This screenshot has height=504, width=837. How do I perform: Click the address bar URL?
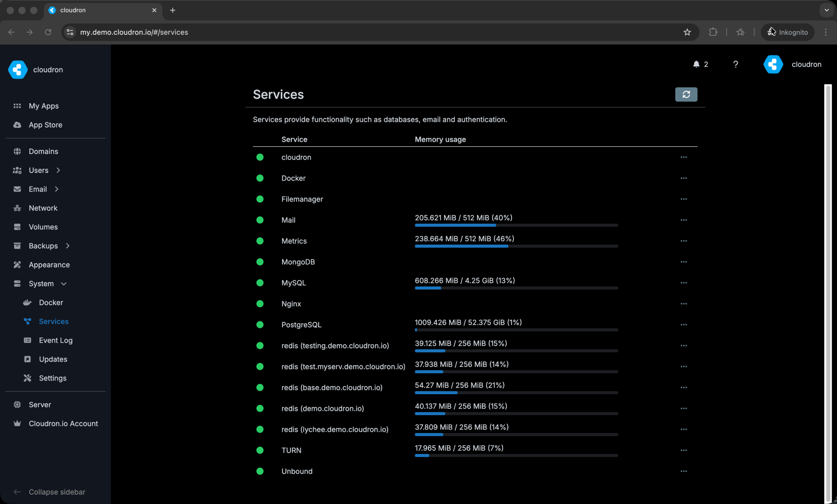134,32
